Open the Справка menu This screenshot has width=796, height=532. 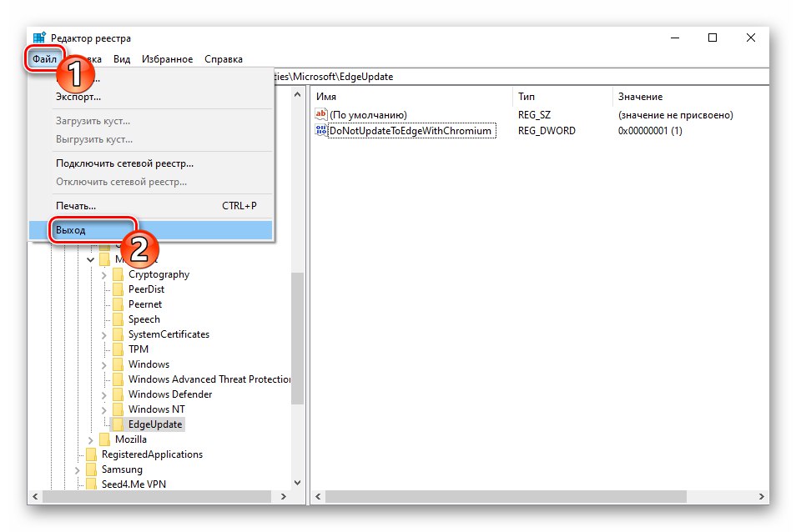click(224, 59)
